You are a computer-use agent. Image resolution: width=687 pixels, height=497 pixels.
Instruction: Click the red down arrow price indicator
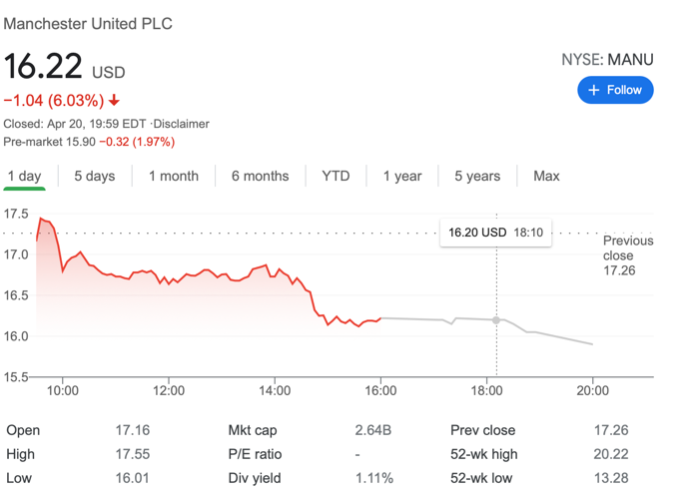[x=115, y=100]
